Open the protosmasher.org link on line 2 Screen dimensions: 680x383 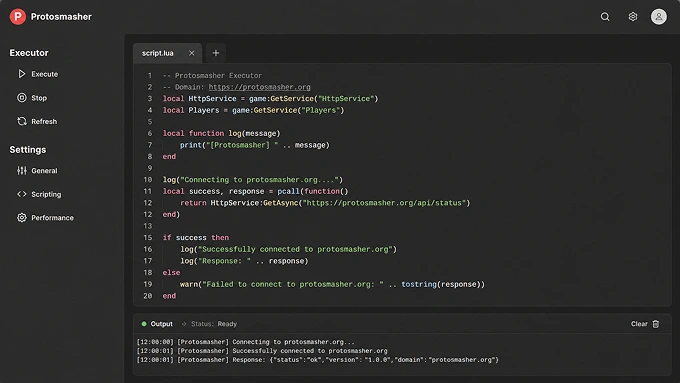(259, 87)
